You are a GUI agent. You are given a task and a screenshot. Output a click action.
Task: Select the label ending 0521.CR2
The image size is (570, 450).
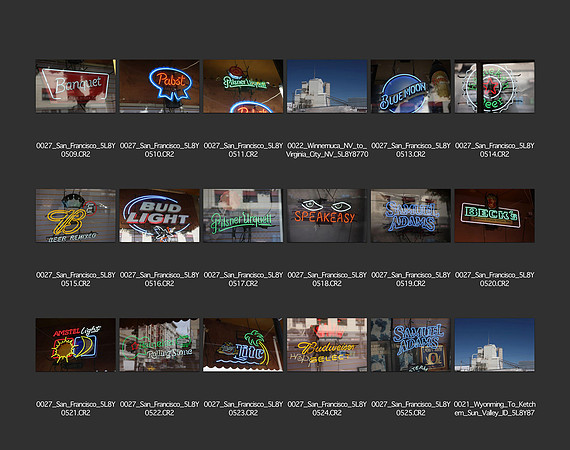coord(76,409)
